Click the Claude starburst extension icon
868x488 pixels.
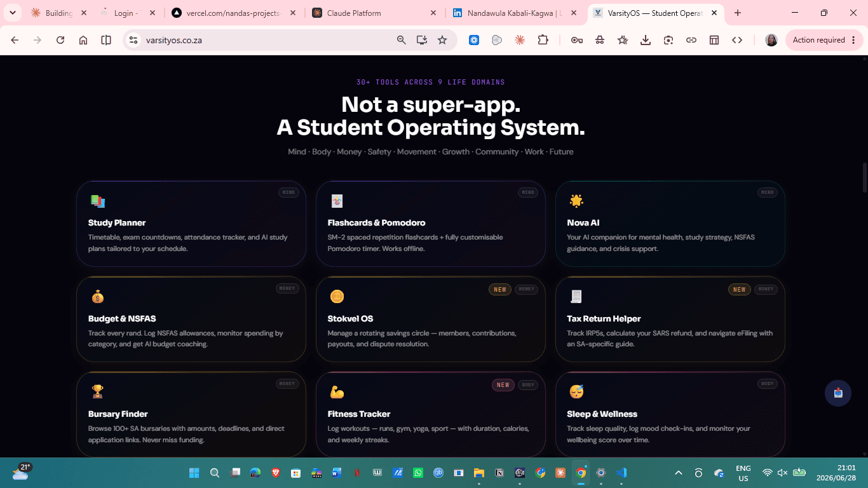coord(520,40)
